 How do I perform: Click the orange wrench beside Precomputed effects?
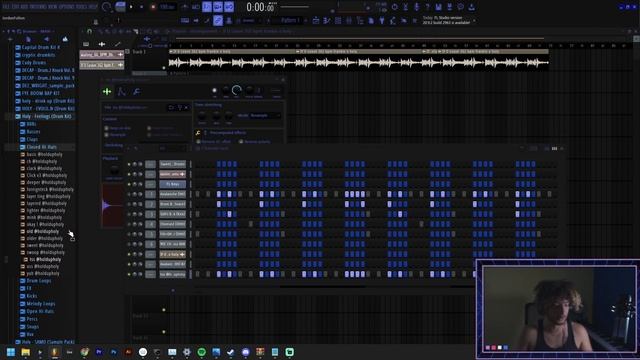click(x=198, y=133)
